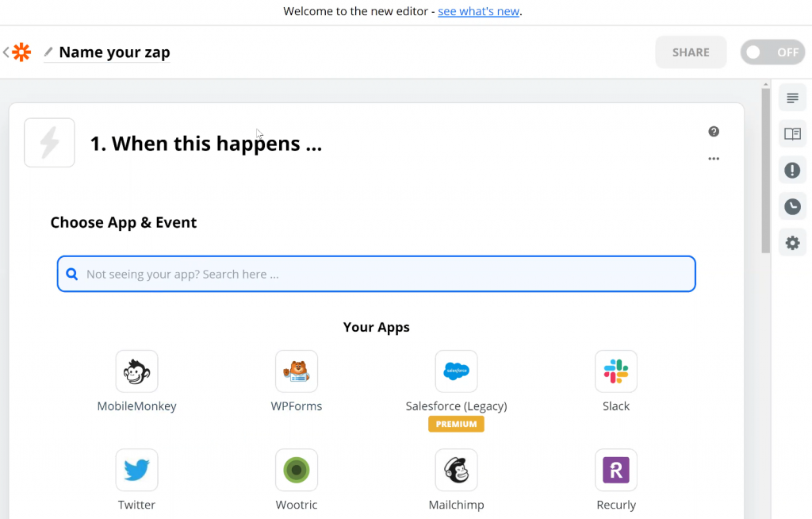Turn the zap ON/OFF toggle

pos(772,52)
